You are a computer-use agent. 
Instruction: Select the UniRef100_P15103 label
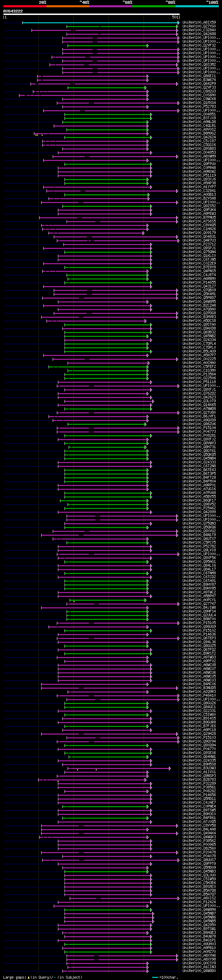tap(199, 737)
